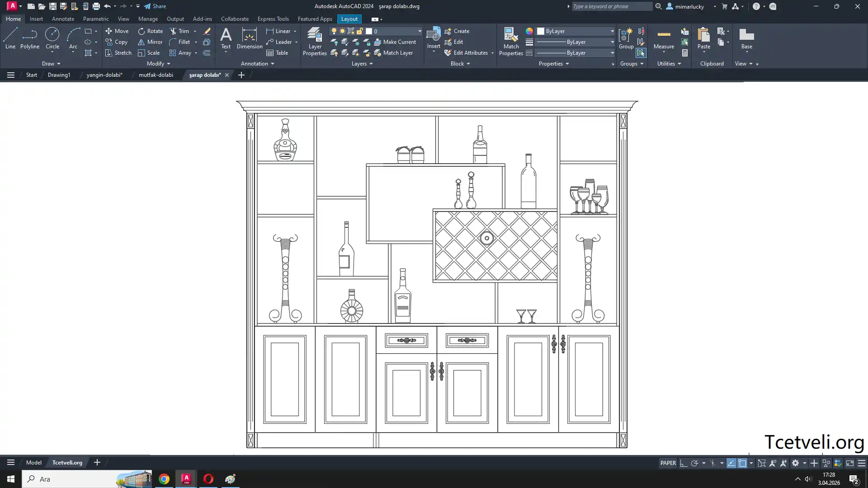Toggle PAPER space button

click(668, 463)
